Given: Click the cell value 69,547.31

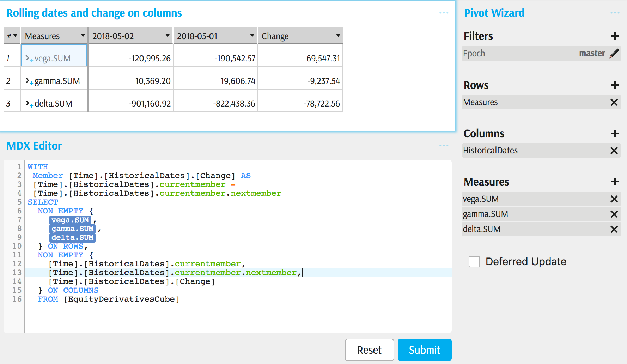Looking at the screenshot, I should tap(323, 59).
